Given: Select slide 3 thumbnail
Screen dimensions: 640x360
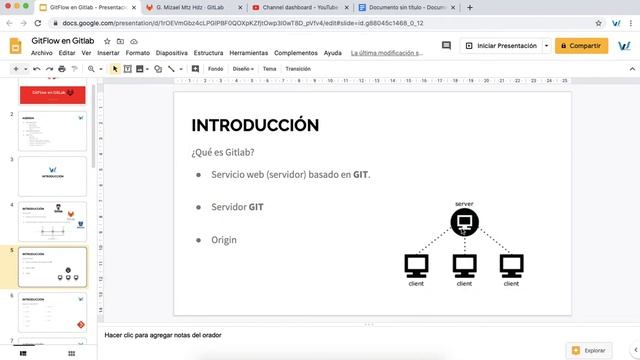Looking at the screenshot, I should [53, 176].
